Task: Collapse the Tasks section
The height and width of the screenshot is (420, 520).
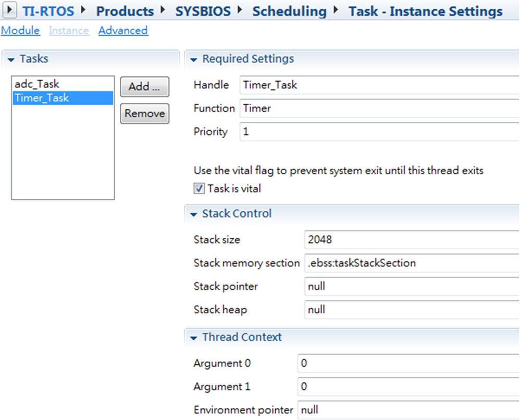Action: (11, 60)
